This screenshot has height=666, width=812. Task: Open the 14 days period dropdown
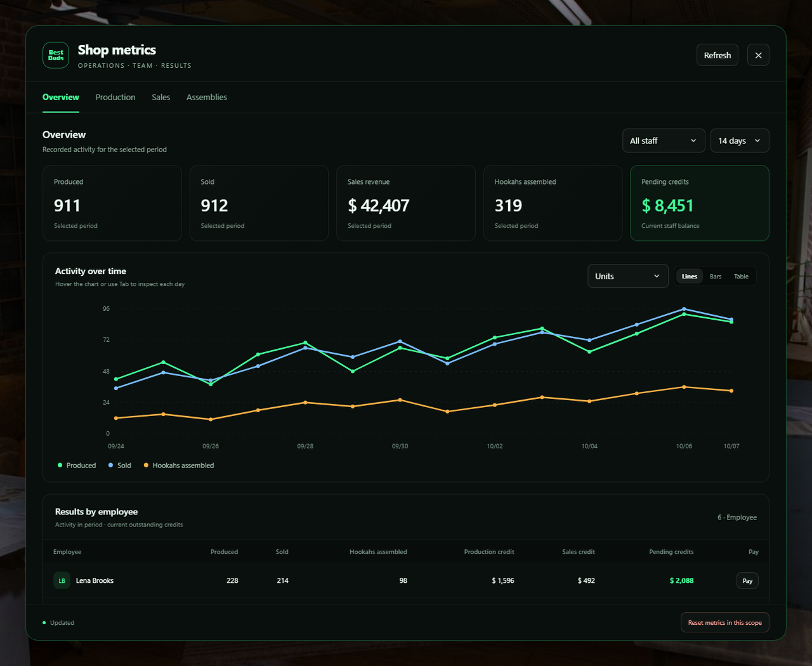pos(740,141)
